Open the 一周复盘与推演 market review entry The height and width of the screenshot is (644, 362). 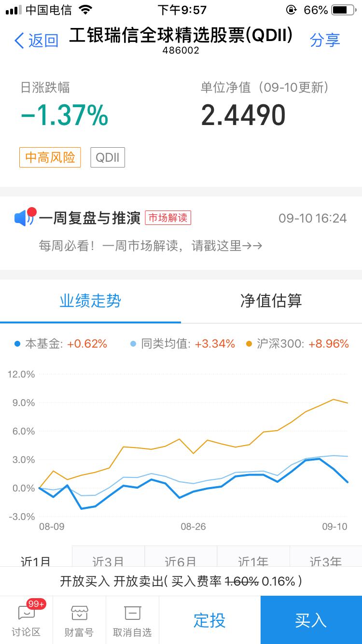[92, 218]
